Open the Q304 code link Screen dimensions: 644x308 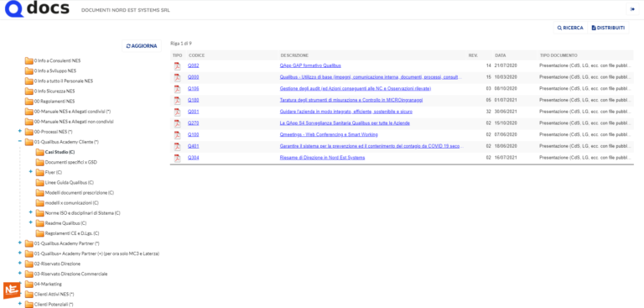194,158
